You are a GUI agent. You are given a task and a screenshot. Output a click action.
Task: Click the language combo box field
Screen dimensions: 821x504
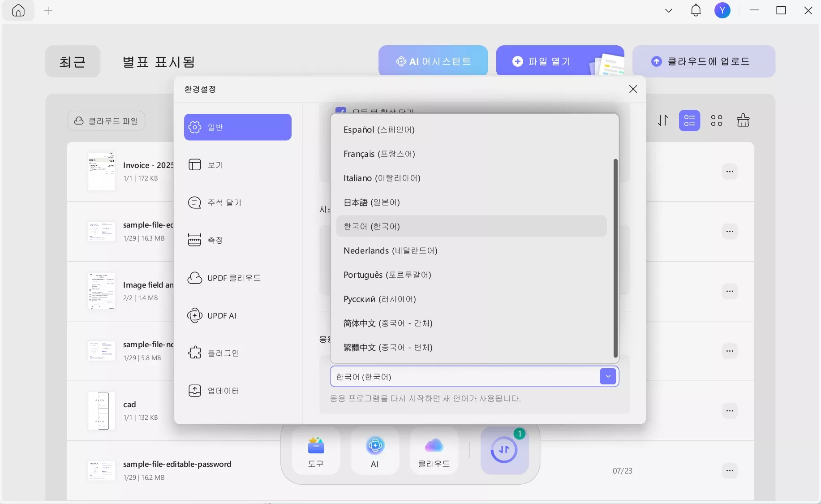474,376
